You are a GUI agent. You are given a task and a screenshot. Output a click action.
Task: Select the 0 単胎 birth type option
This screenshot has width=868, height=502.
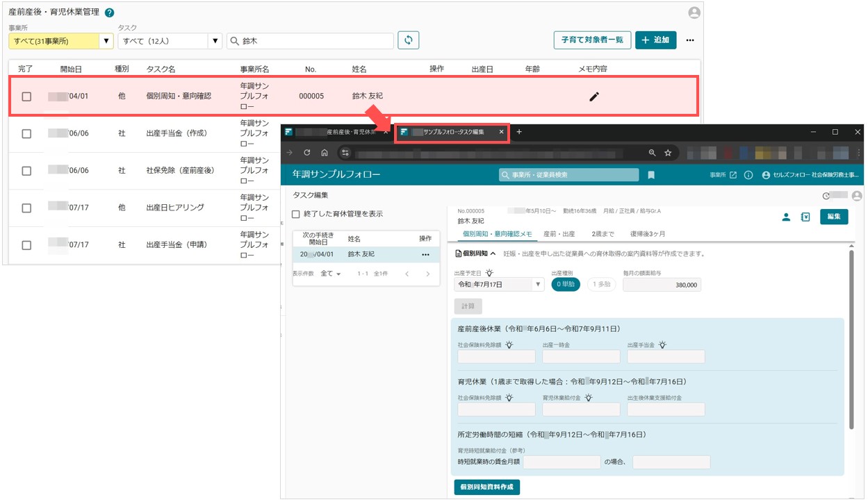point(565,284)
